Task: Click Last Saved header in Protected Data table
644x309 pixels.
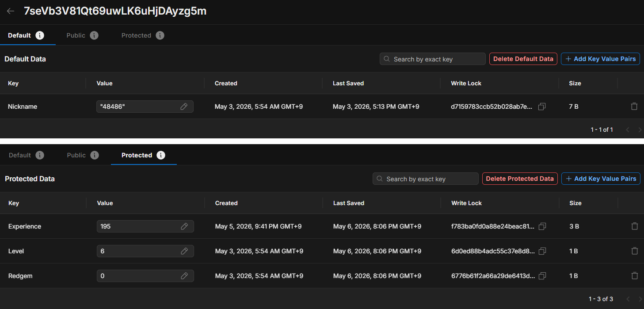Action: (x=349, y=203)
